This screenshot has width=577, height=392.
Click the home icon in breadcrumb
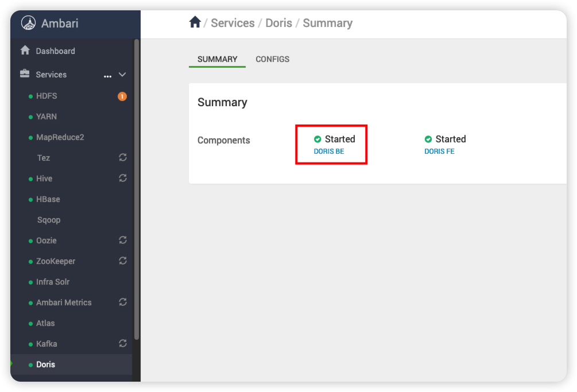[x=195, y=22]
